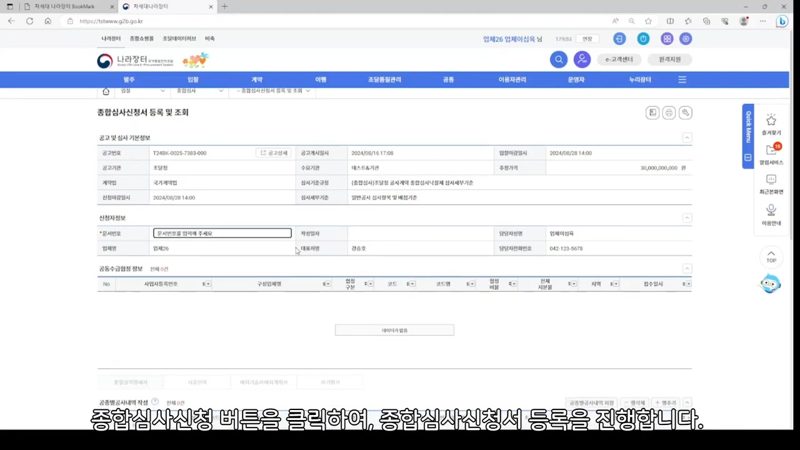
Task: Click 행삭제 button
Action: point(635,403)
